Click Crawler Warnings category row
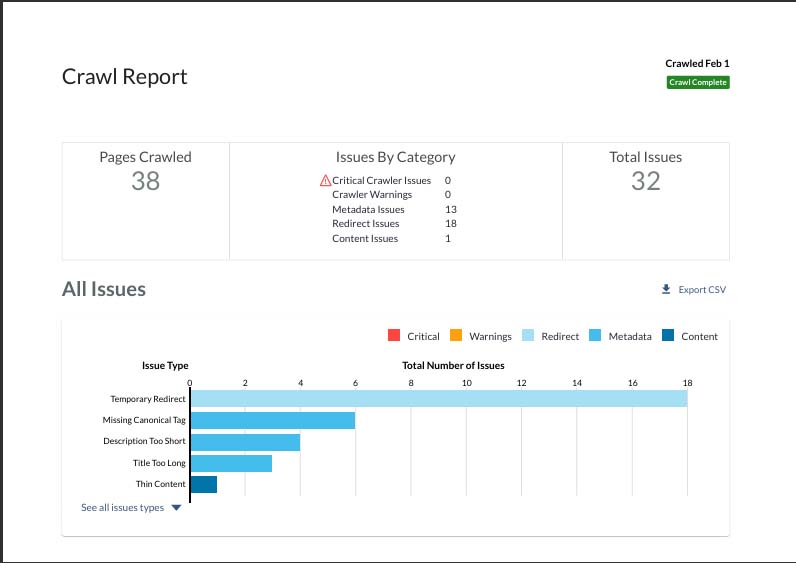 click(391, 194)
